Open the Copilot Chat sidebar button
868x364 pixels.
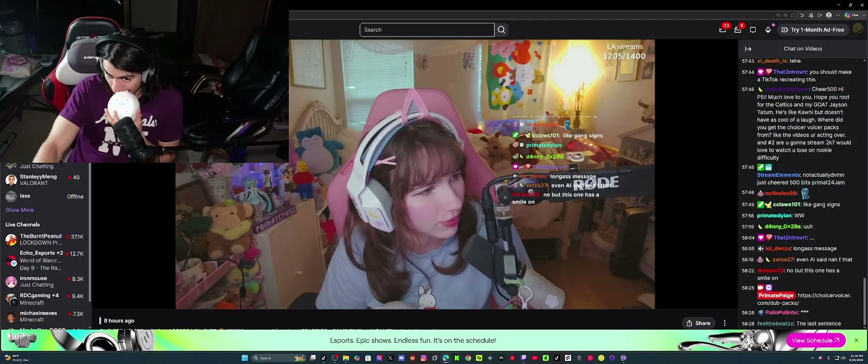pyautogui.click(x=851, y=15)
